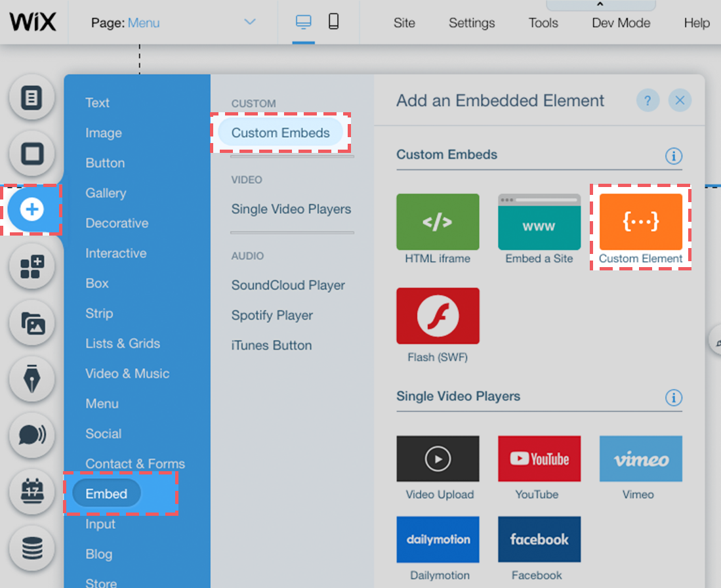Enable Dev Mode from the top bar
Screen dimensions: 721x588
click(620, 22)
